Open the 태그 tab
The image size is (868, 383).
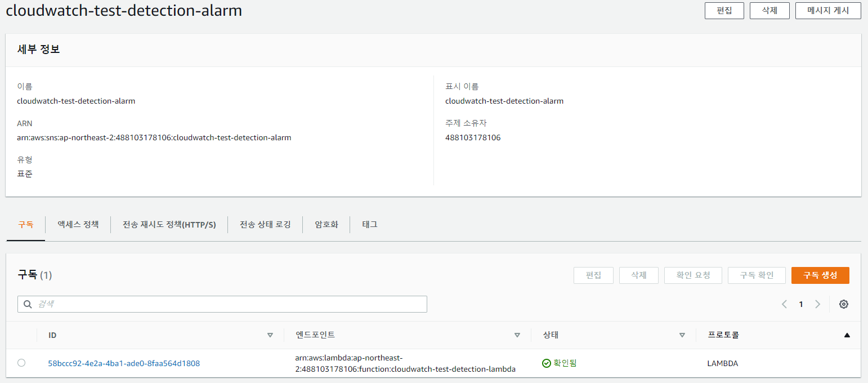(x=370, y=224)
